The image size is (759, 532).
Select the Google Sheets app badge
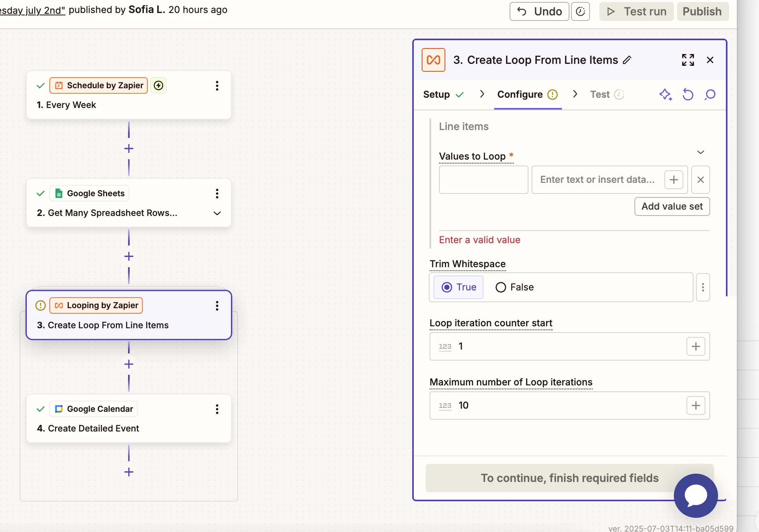[89, 193]
